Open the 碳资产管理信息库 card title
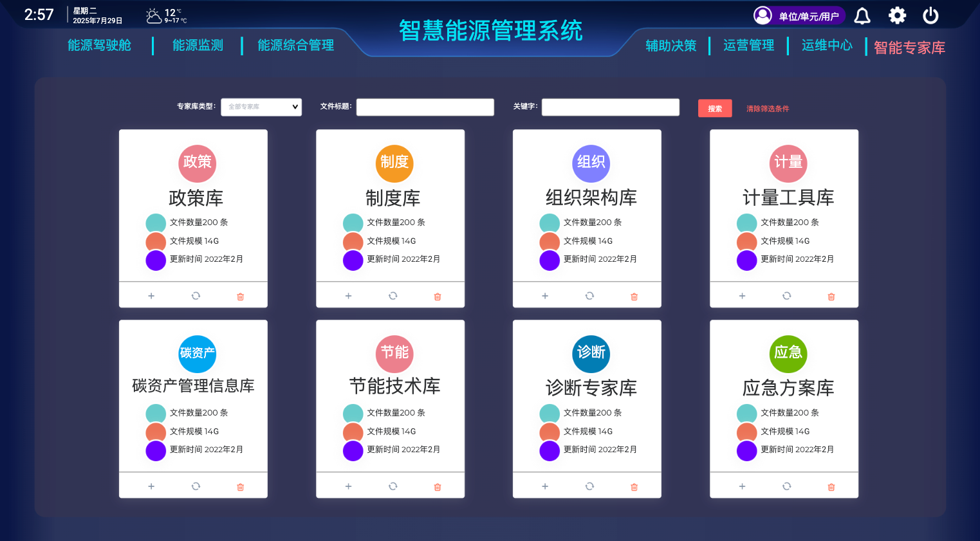 click(193, 386)
